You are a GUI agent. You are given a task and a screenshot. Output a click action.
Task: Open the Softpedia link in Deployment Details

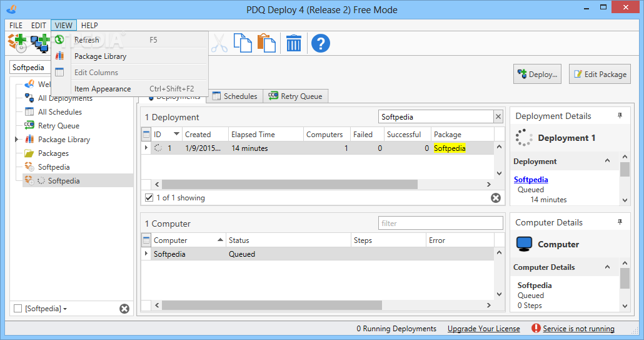[x=531, y=180]
